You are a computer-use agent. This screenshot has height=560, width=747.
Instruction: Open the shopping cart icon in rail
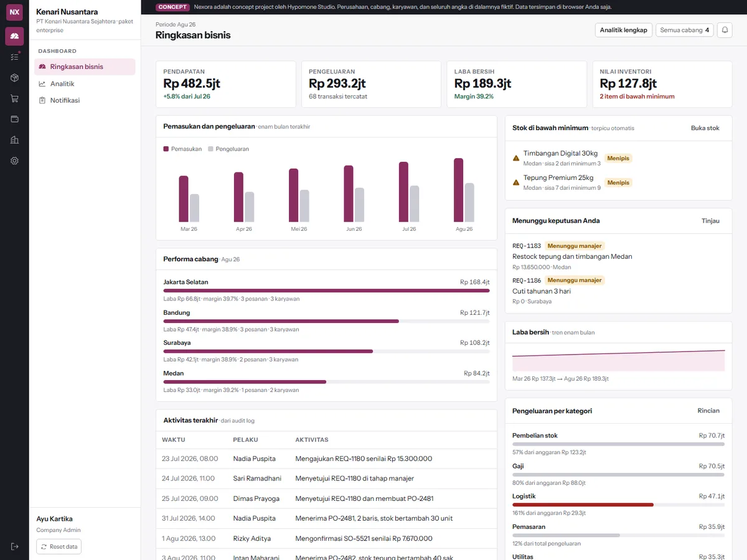tap(14, 98)
